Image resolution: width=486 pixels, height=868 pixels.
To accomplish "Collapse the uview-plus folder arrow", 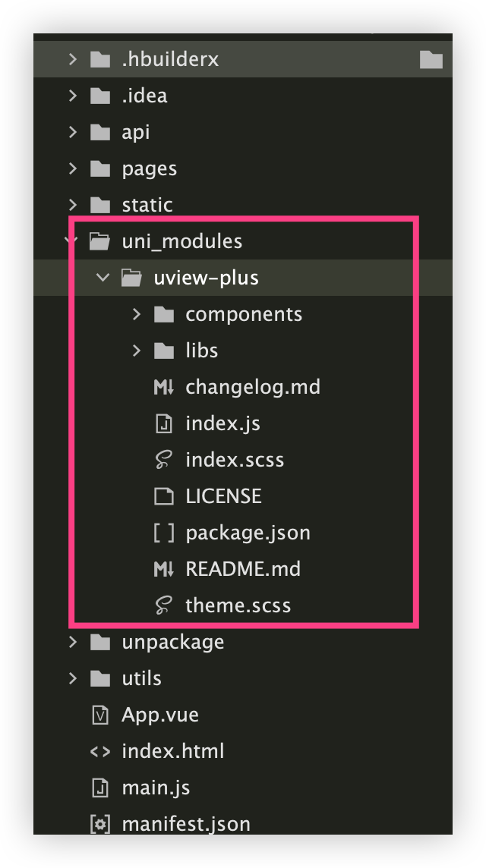I will (104, 278).
